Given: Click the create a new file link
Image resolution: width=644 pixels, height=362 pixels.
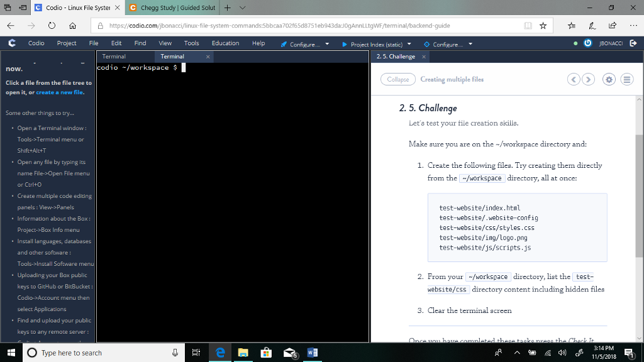Looking at the screenshot, I should click(60, 92).
